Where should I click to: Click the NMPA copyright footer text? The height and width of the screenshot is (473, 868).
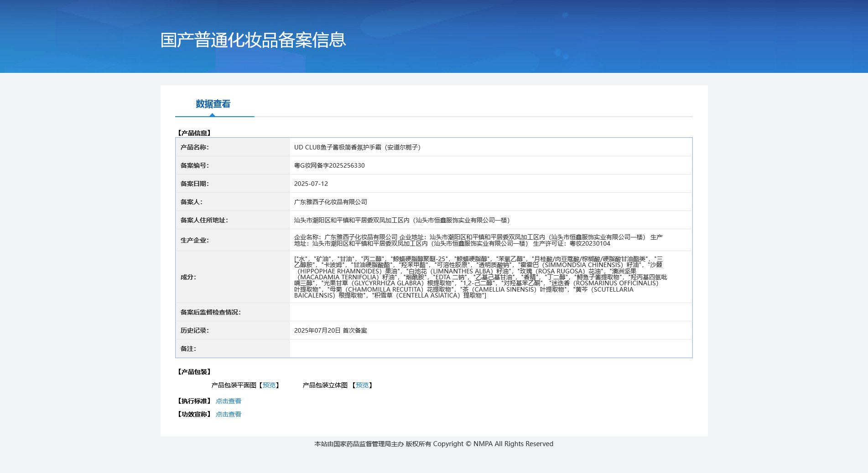click(434, 444)
